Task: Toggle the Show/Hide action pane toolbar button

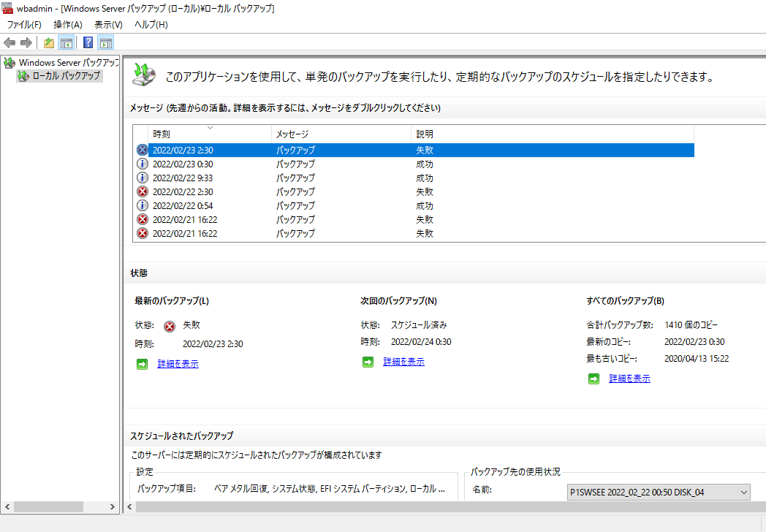Action: pyautogui.click(x=105, y=42)
